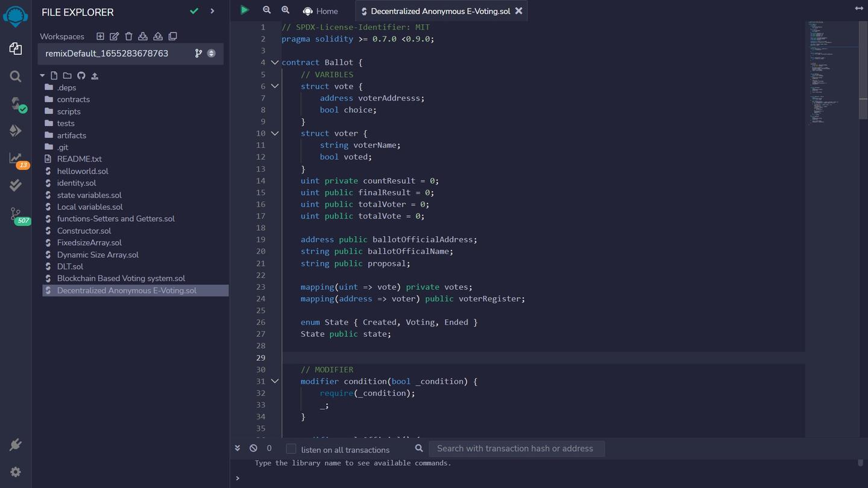Open the unit testing double-check icon
868x488 pixels.
point(16,186)
